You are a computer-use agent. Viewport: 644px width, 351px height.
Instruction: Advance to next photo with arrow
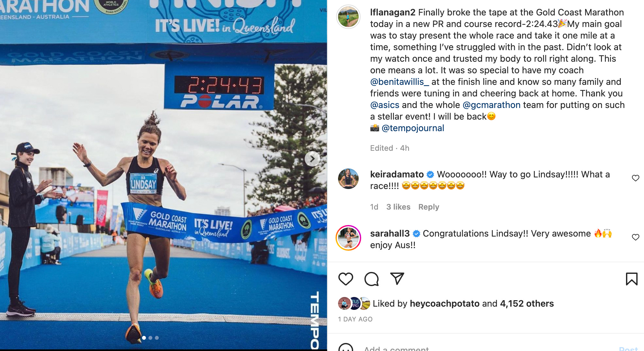[312, 159]
